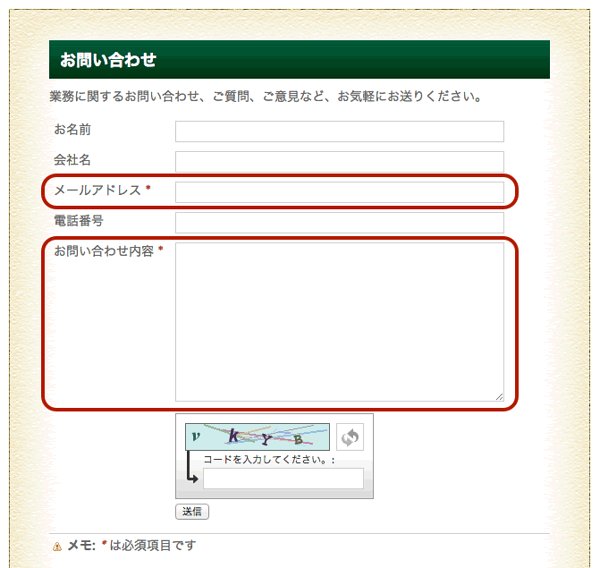Click the メールアドレス label

[x=98, y=190]
